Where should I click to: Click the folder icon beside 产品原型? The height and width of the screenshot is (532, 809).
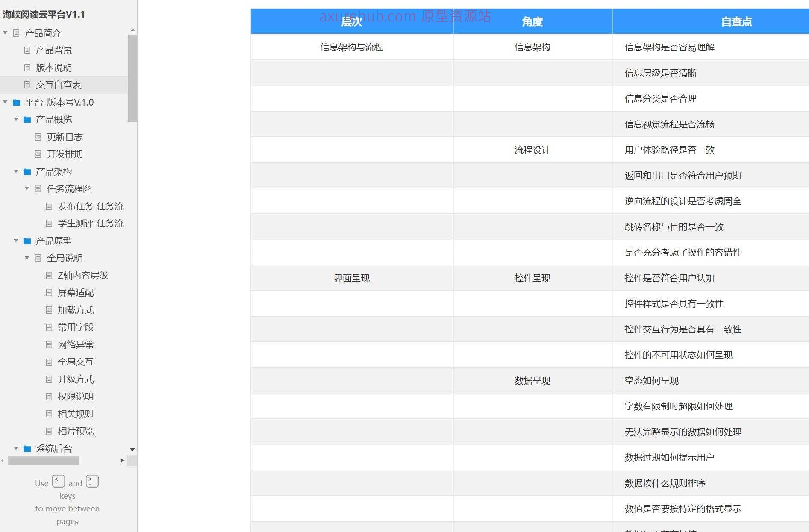[26, 241]
